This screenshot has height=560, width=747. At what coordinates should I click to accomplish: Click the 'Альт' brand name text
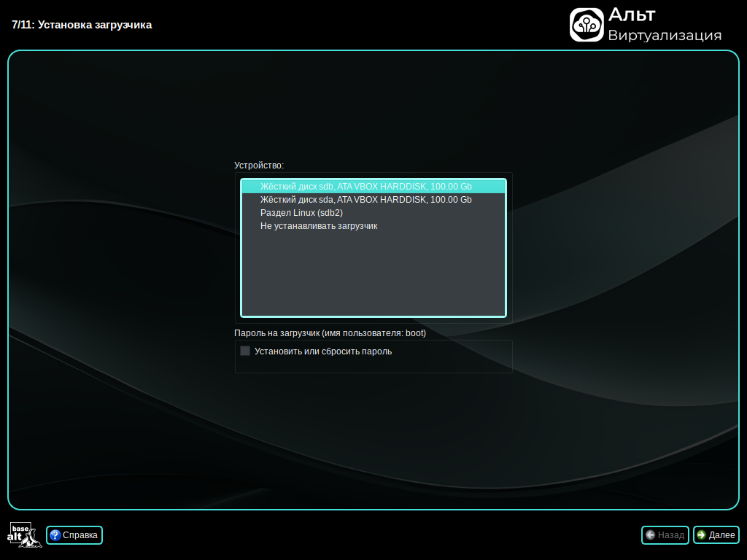(632, 15)
